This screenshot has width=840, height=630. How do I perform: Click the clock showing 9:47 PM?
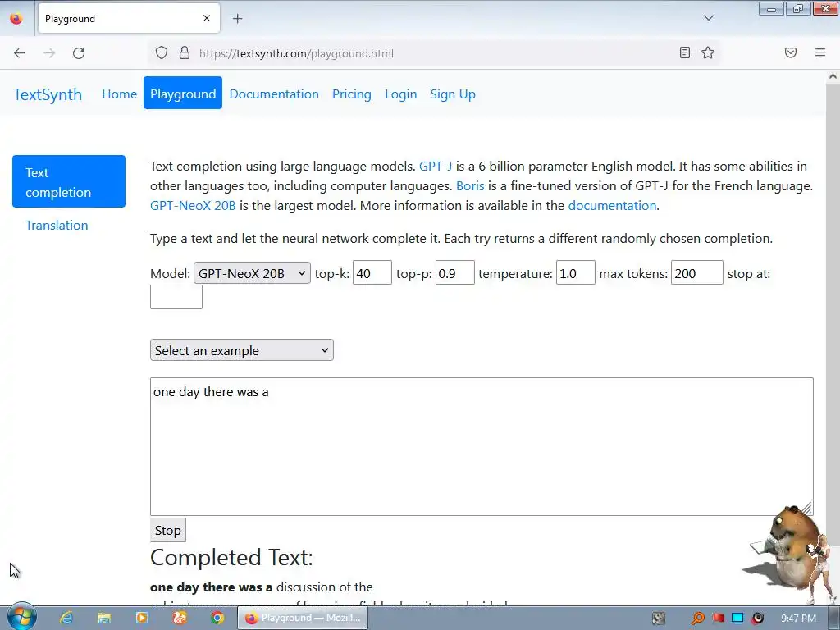pos(798,618)
